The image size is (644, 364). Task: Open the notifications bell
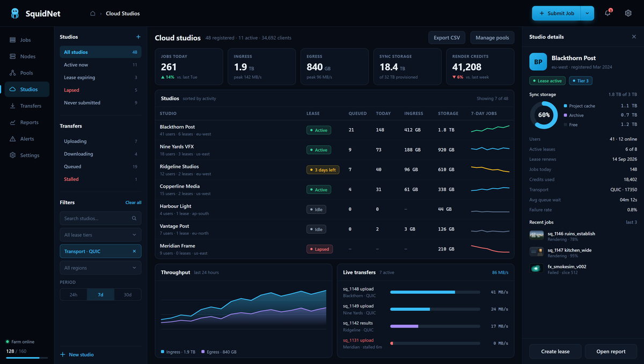(608, 13)
